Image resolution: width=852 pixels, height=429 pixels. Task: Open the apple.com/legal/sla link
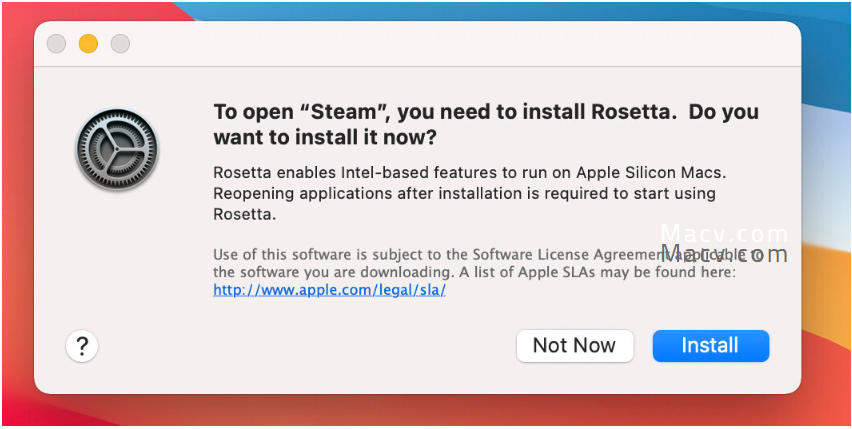[329, 290]
